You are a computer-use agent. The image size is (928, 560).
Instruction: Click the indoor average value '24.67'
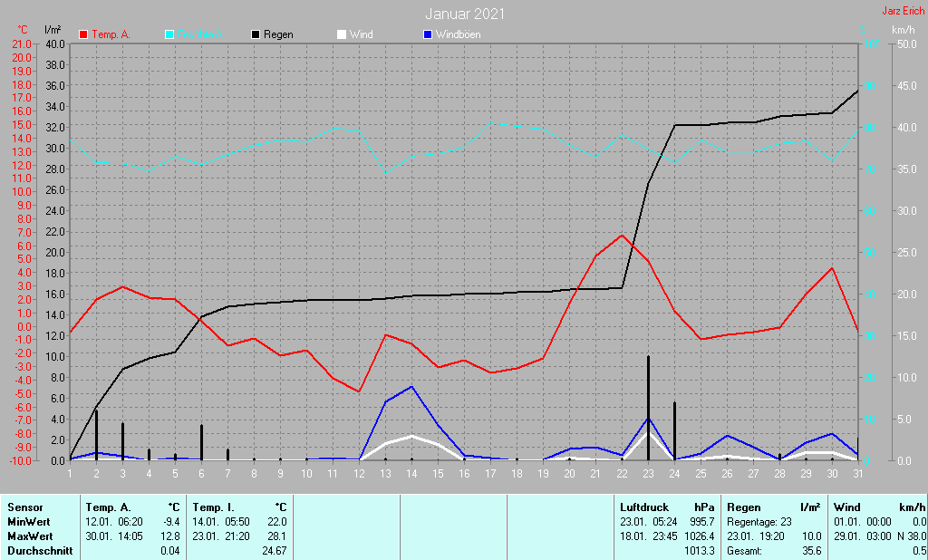[275, 551]
